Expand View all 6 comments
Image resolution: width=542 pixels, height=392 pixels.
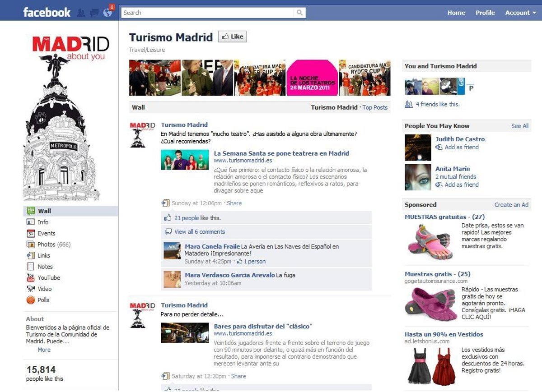199,232
